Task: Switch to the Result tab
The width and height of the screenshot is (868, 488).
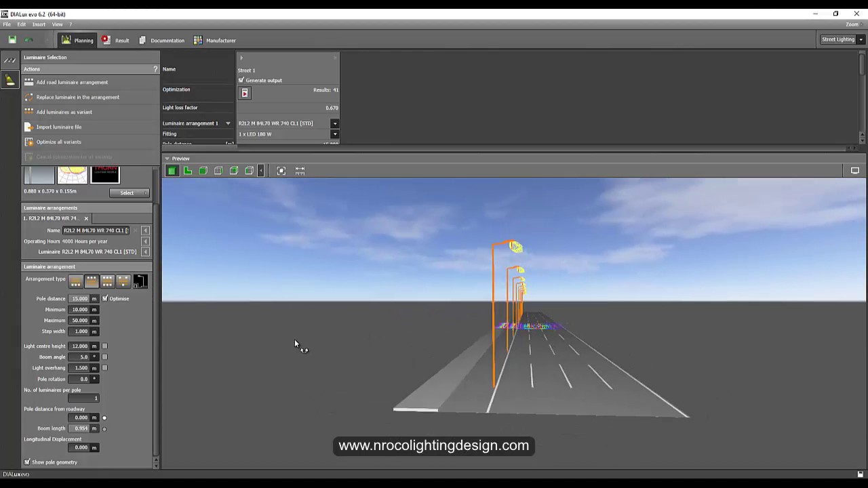Action: pyautogui.click(x=116, y=40)
